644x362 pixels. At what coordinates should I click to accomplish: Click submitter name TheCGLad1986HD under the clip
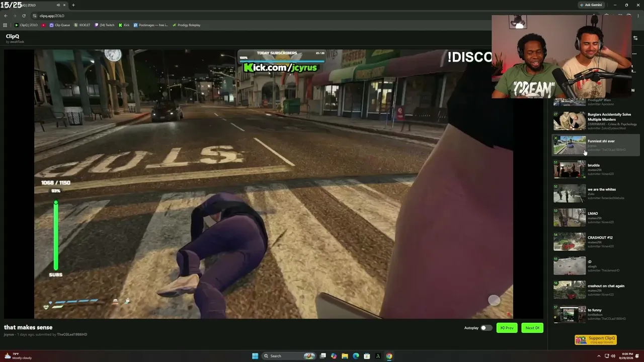pyautogui.click(x=72, y=334)
